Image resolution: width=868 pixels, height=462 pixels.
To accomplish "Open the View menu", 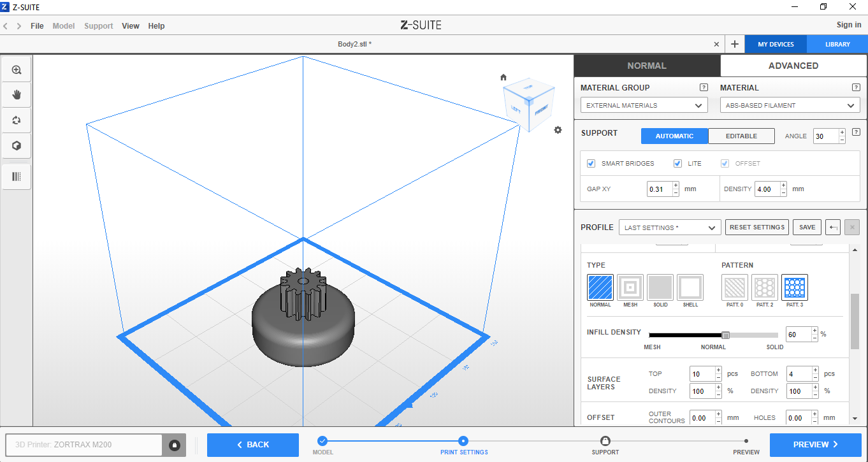I will pyautogui.click(x=131, y=26).
